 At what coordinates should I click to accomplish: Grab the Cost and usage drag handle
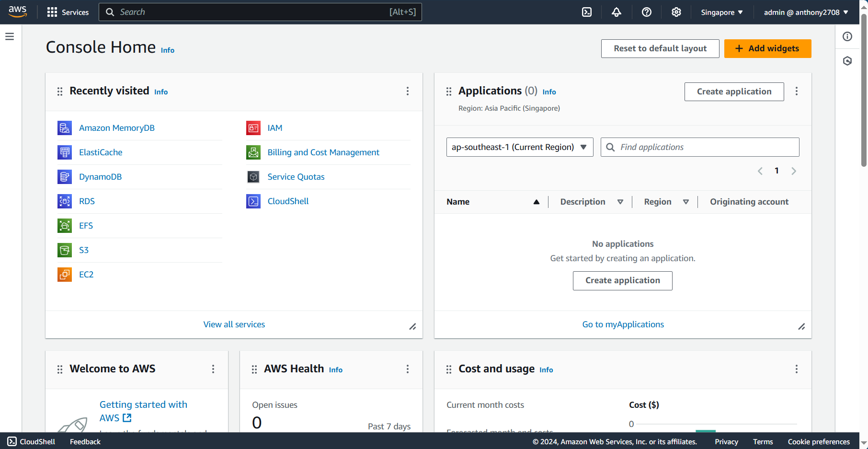[x=449, y=369]
